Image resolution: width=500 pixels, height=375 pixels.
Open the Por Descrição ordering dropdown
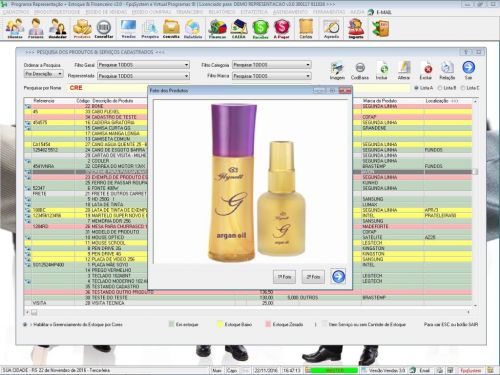44,74
